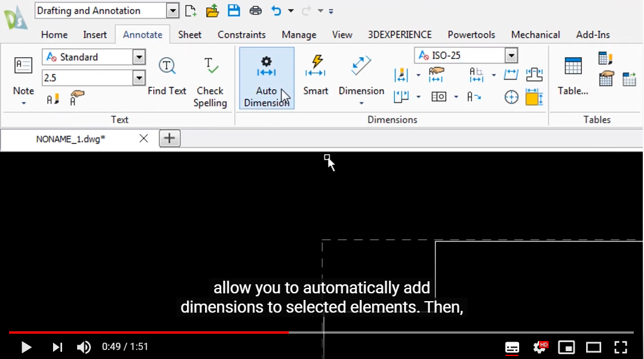Image resolution: width=644 pixels, height=359 pixels.
Task: Save the drawing with floppy icon
Action: pos(234,10)
